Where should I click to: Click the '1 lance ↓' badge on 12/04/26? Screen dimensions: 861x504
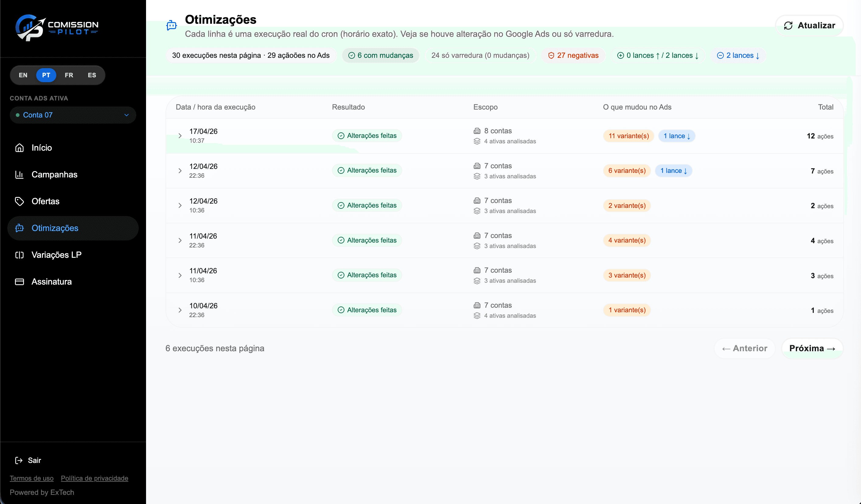[x=674, y=170]
